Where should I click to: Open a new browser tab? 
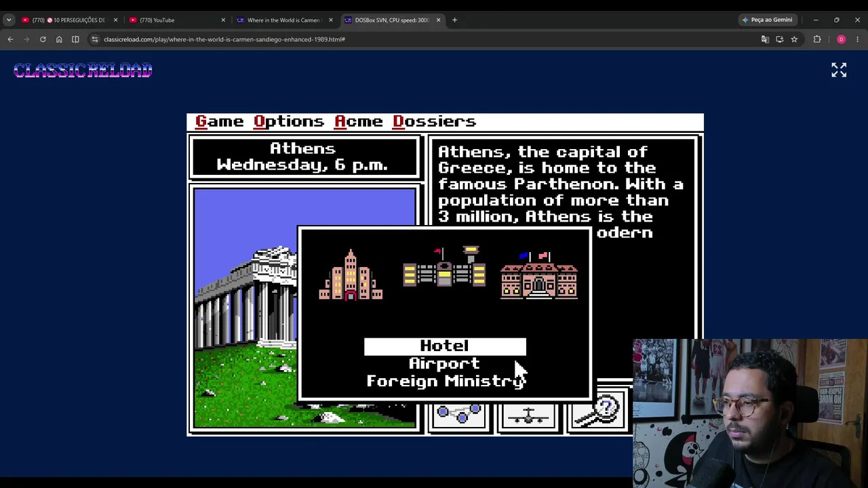(x=454, y=20)
